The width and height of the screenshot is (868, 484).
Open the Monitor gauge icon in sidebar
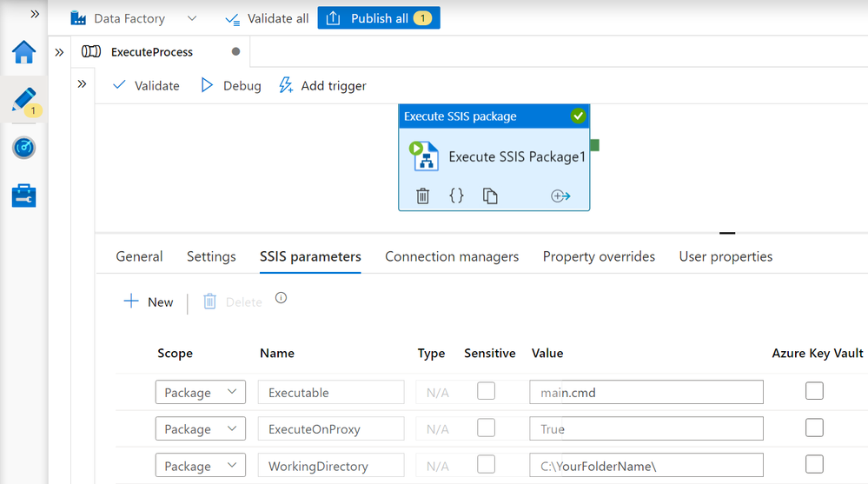point(23,148)
